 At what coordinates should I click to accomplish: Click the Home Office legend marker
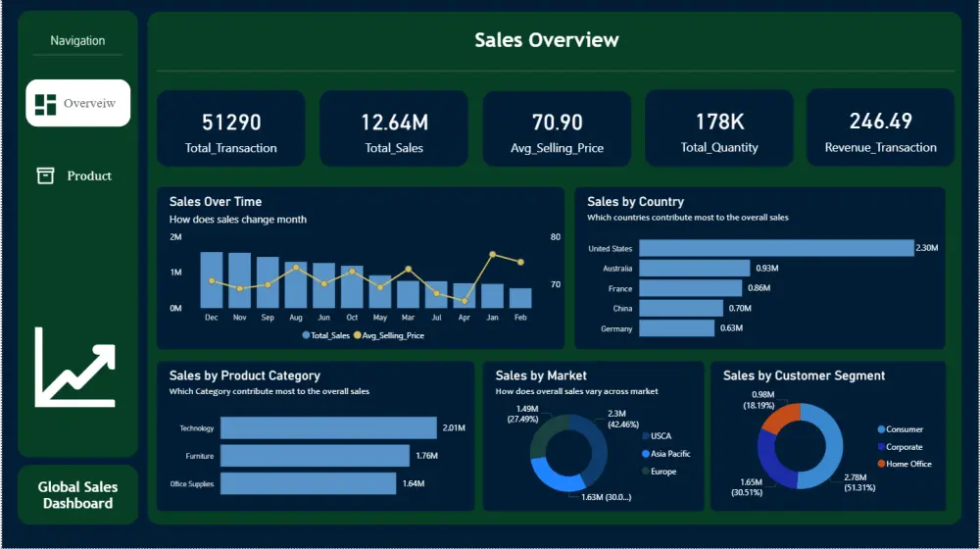881,464
